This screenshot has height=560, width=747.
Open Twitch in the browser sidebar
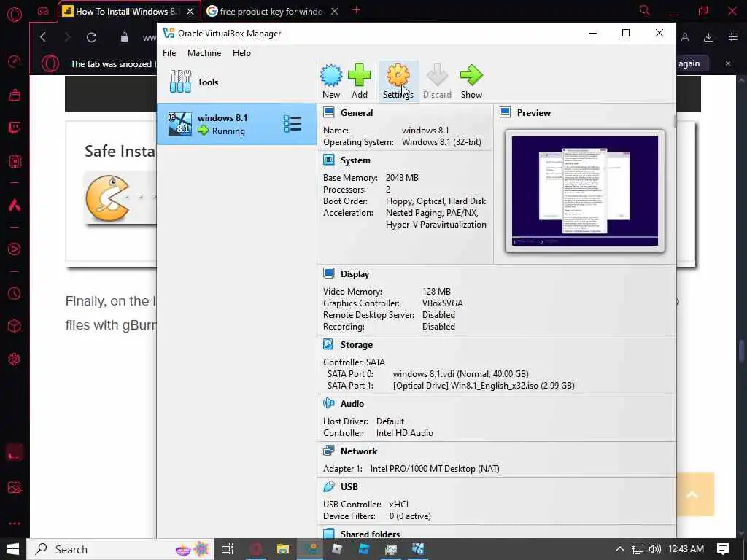(x=15, y=128)
